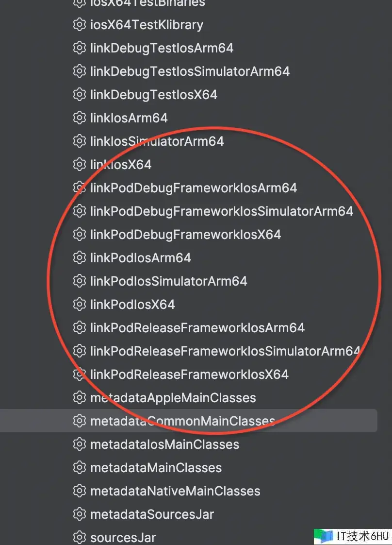Screen dimensions: 392x545
Task: Choose linkPodIosSimulatorArm64 task
Action: click(168, 281)
